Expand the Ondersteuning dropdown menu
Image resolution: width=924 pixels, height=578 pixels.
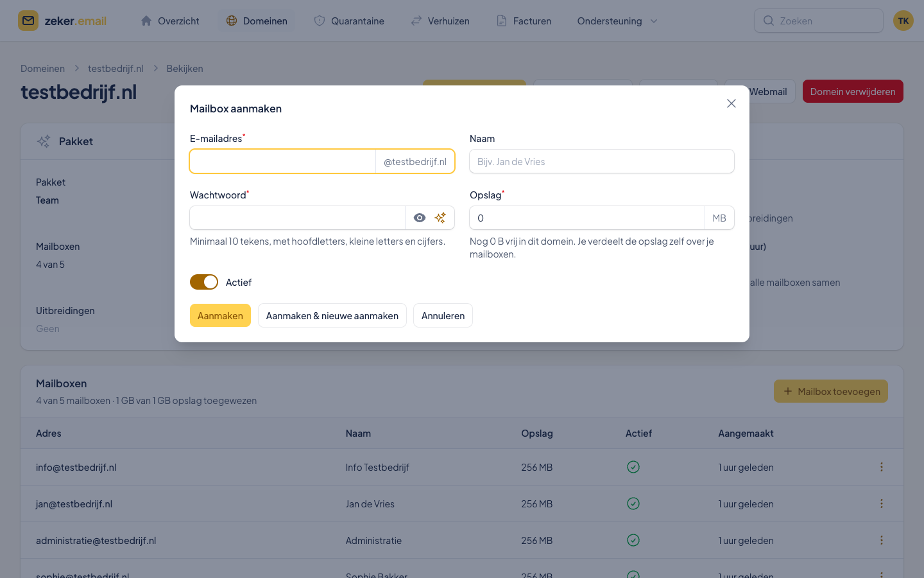[617, 21]
